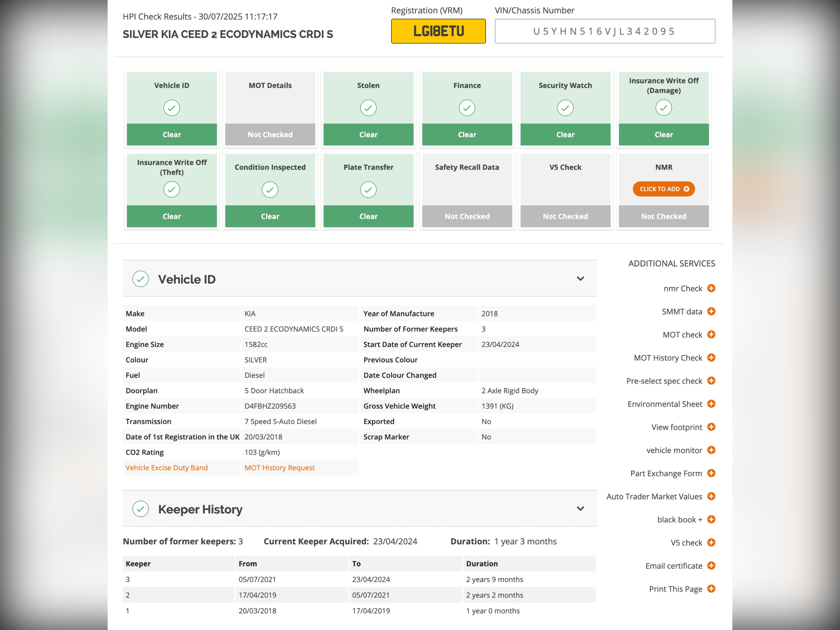Click '7 Speed S-Auto Diesel' transmission value
Screen dimensions: 840x630
point(281,422)
